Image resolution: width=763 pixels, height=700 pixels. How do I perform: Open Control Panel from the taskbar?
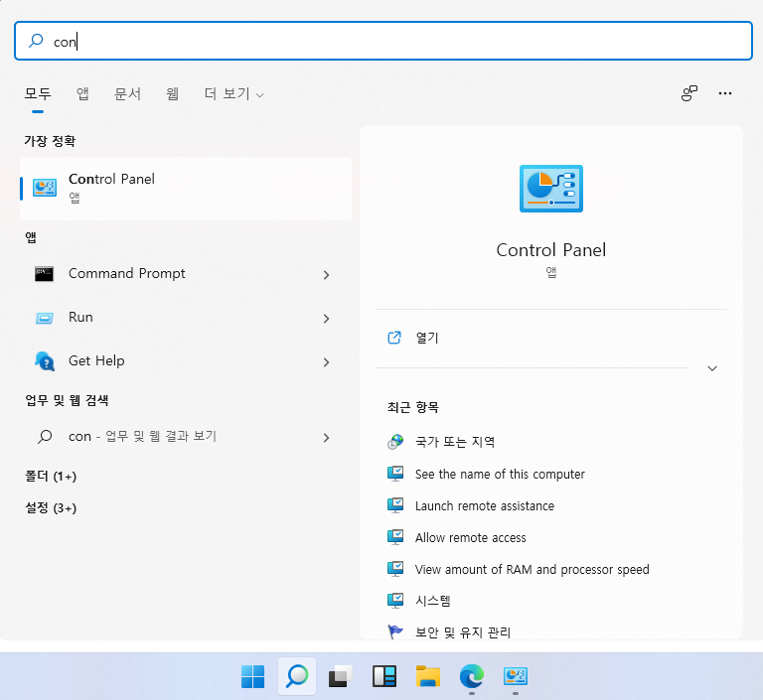(516, 676)
